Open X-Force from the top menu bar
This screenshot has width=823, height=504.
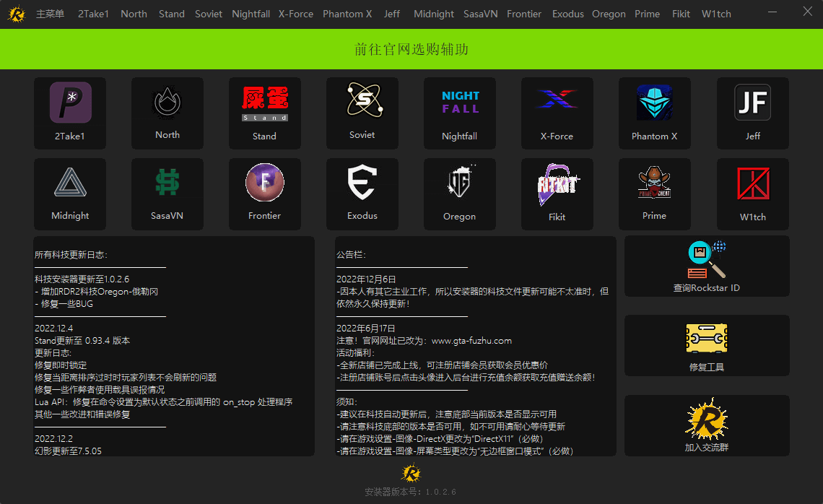pyautogui.click(x=295, y=14)
